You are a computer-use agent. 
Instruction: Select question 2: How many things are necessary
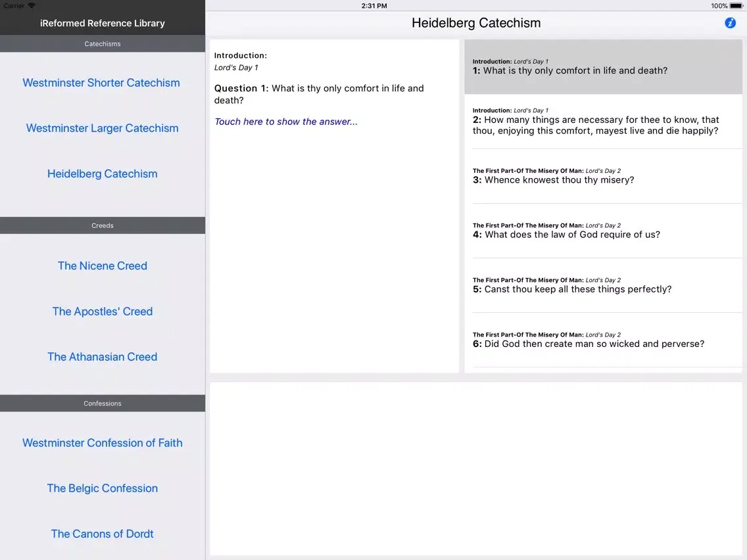pyautogui.click(x=603, y=122)
